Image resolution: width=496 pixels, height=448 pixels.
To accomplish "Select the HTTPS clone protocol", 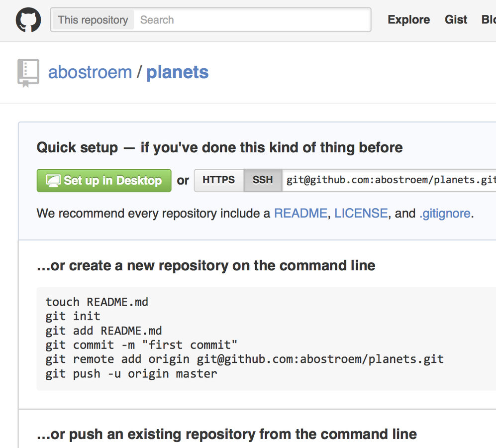I will (218, 180).
